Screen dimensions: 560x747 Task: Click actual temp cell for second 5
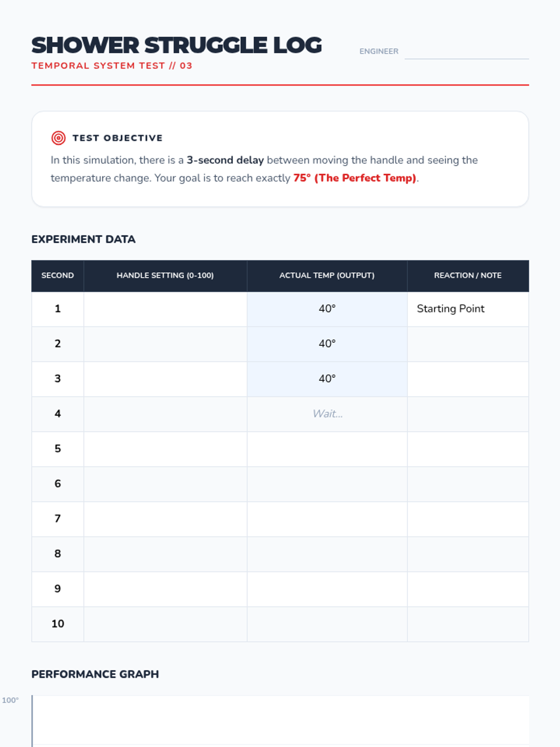pos(327,449)
